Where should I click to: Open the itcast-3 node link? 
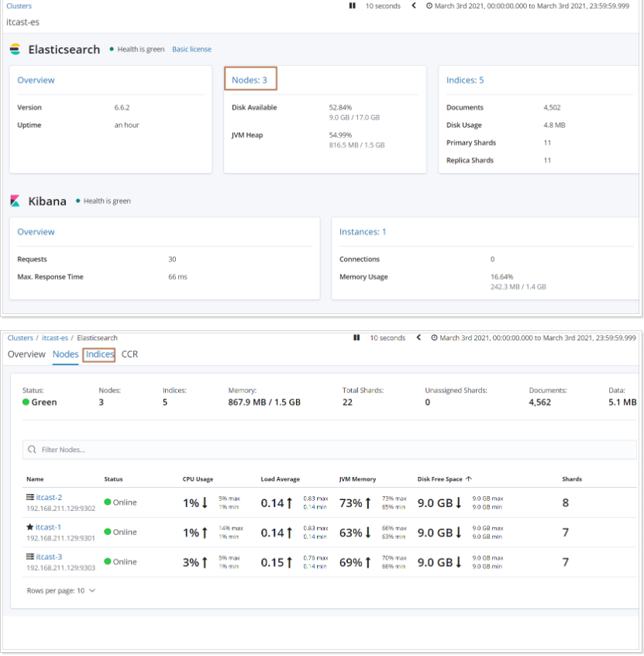point(49,557)
